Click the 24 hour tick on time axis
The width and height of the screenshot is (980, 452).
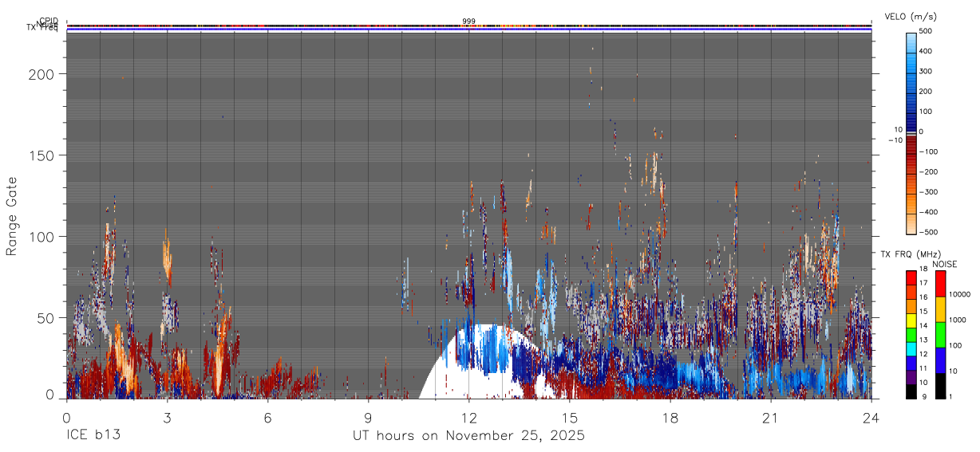[871, 418]
